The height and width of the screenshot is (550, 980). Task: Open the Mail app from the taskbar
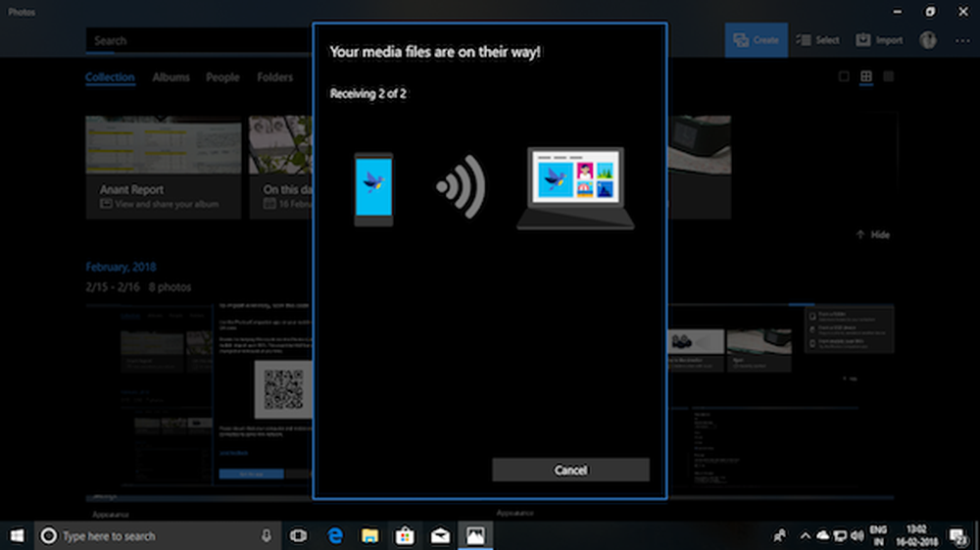coord(440,535)
